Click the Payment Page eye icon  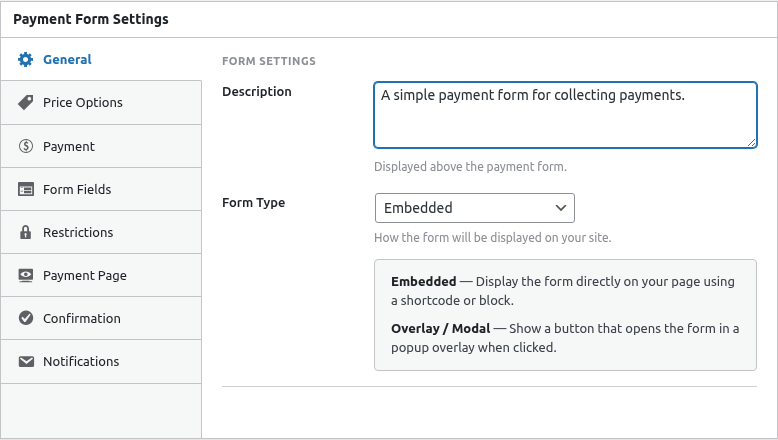click(x=26, y=275)
